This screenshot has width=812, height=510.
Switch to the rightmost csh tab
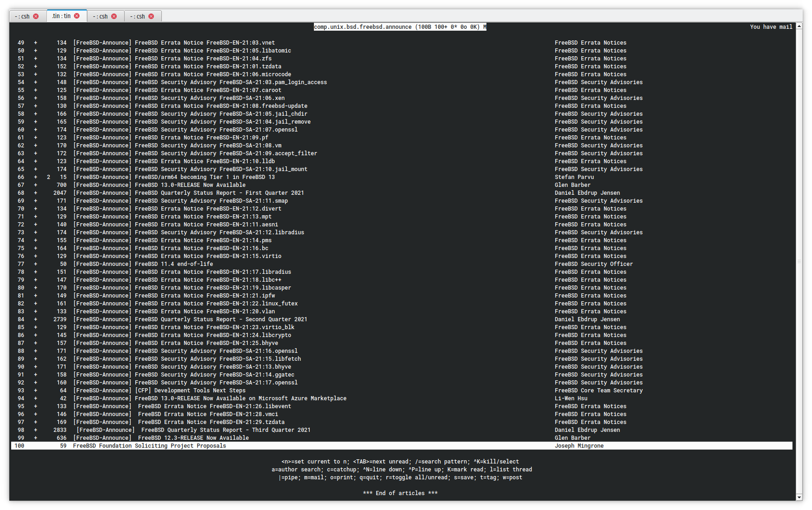[138, 16]
